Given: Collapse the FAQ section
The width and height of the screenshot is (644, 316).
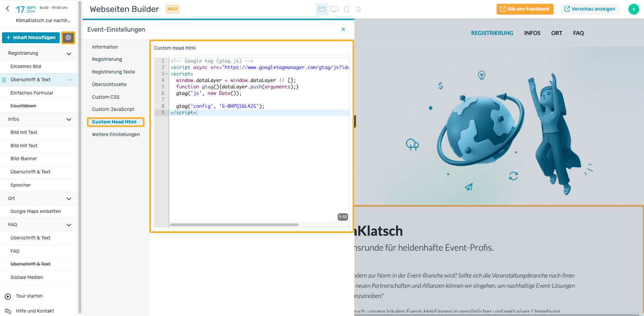Looking at the screenshot, I should (x=69, y=225).
